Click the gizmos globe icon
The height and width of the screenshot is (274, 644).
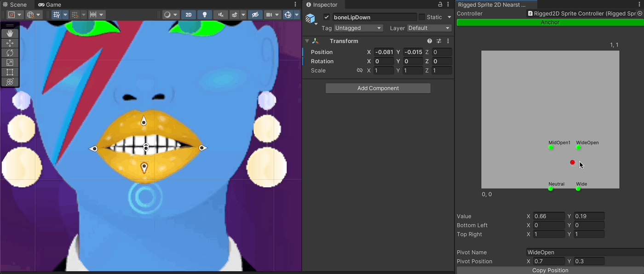[x=288, y=15]
